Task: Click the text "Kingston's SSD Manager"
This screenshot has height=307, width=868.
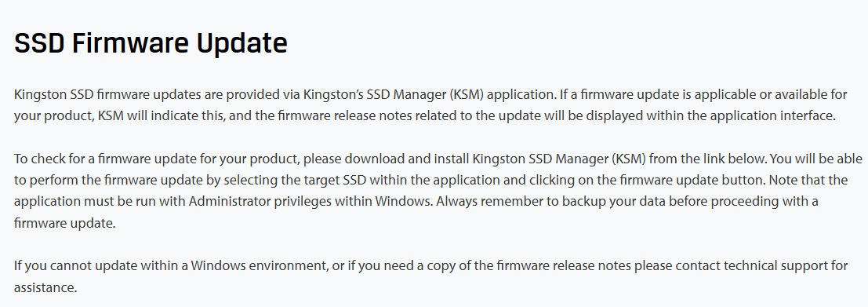Action: coord(375,94)
